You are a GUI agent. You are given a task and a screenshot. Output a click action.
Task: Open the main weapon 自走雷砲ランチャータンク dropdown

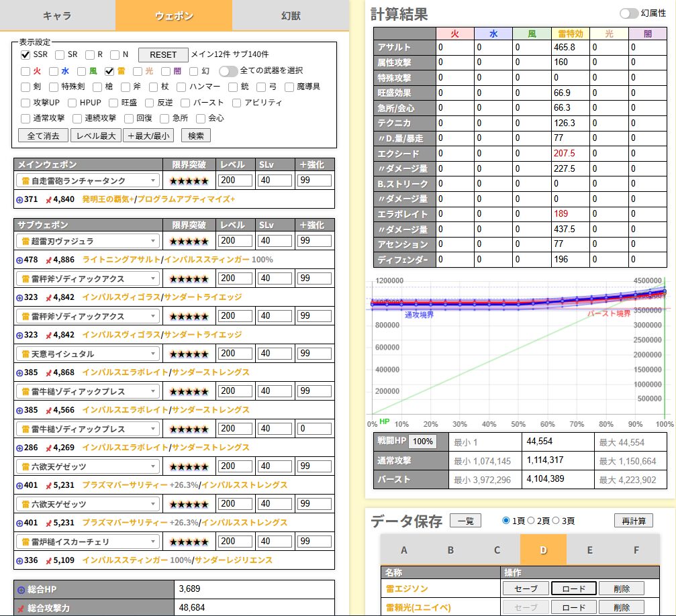[87, 181]
